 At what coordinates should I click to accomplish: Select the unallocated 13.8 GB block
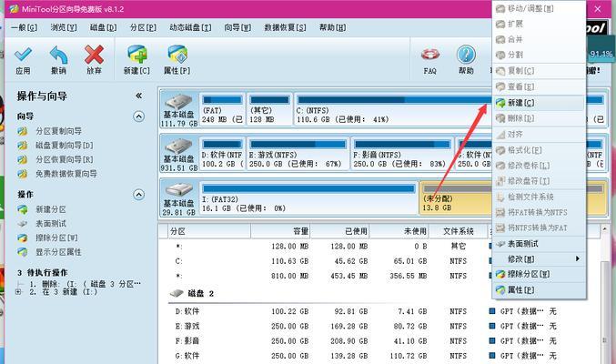tap(456, 198)
